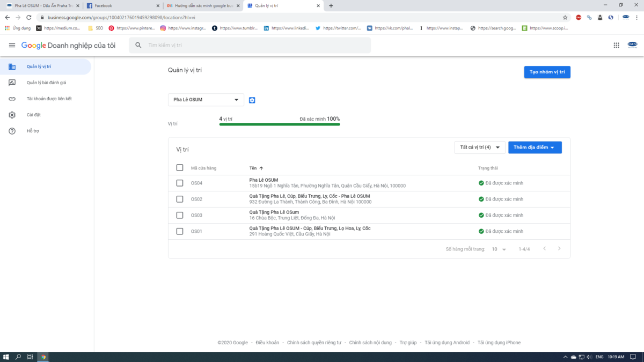Switch to the Hướng dẫn xác minh tab
644x362 pixels.
pos(203,6)
